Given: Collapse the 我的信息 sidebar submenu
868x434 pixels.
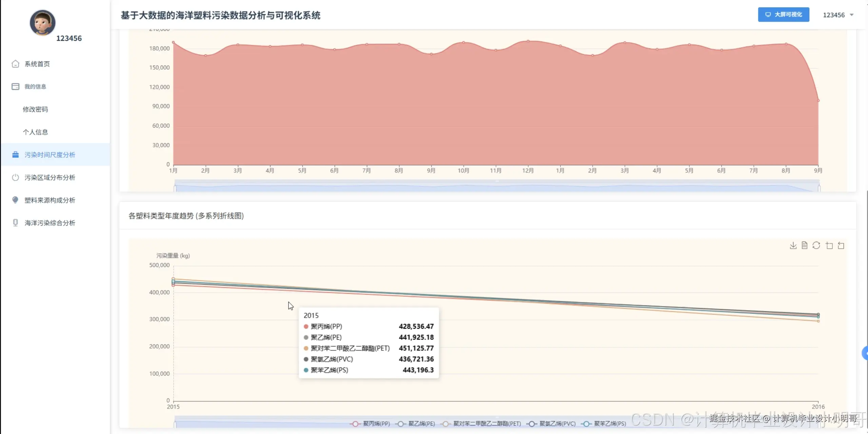Looking at the screenshot, I should coord(35,87).
